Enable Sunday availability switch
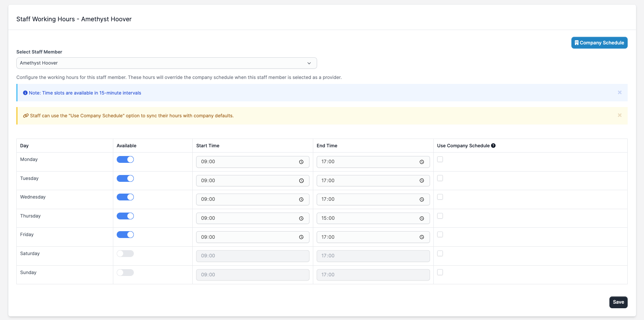Image resolution: width=644 pixels, height=320 pixels. click(125, 273)
